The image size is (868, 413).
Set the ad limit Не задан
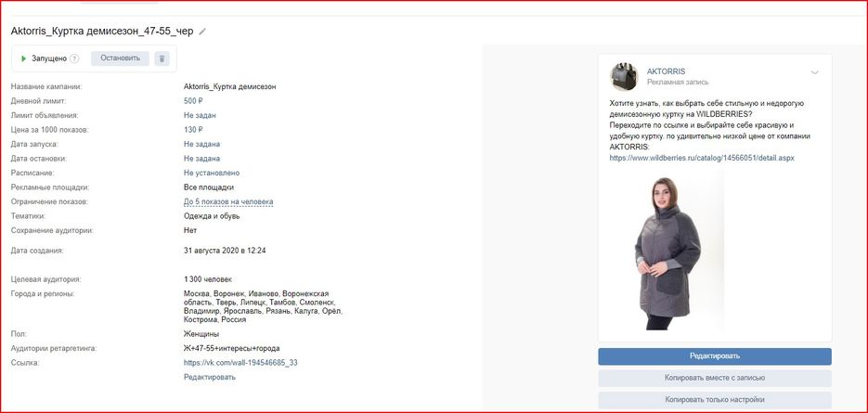(x=200, y=115)
